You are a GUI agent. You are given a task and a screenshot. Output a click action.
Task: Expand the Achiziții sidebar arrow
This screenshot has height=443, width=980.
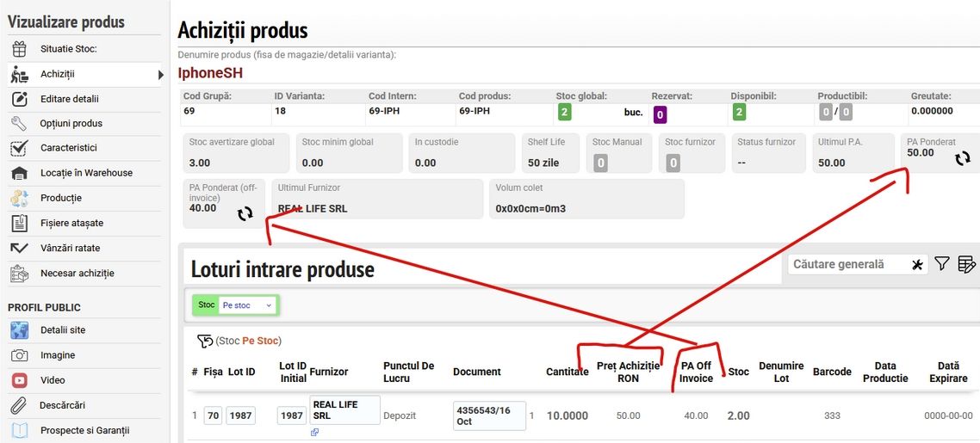click(x=160, y=75)
